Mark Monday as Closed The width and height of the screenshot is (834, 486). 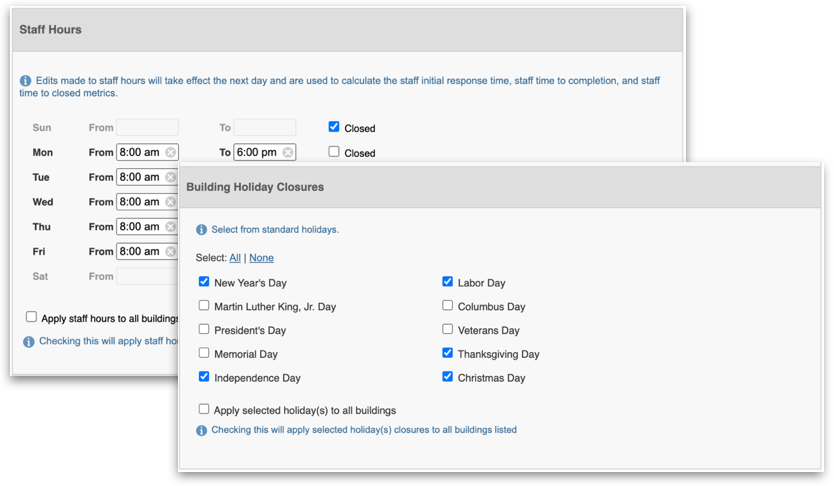tap(334, 152)
